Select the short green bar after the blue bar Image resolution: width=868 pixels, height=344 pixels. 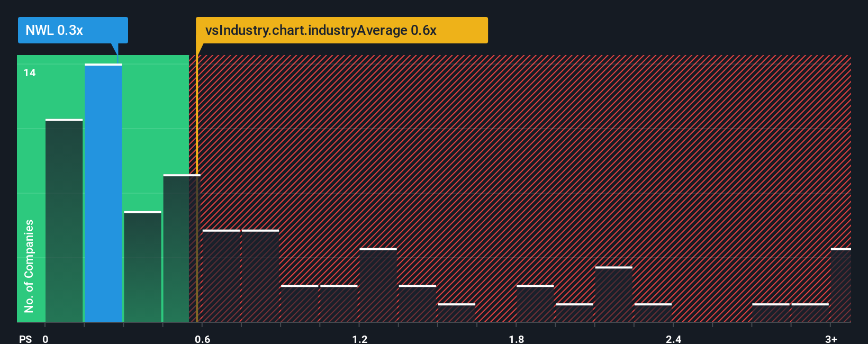[x=142, y=267]
